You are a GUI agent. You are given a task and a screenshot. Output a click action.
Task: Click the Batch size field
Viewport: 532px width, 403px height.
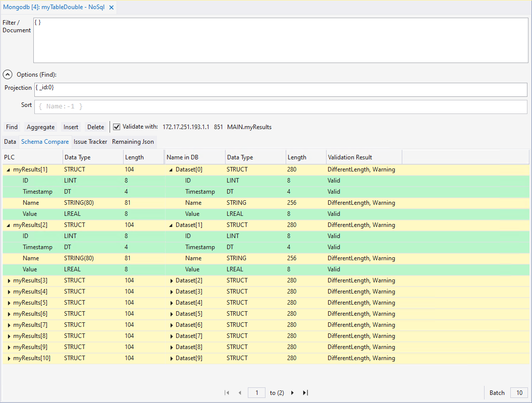point(519,393)
